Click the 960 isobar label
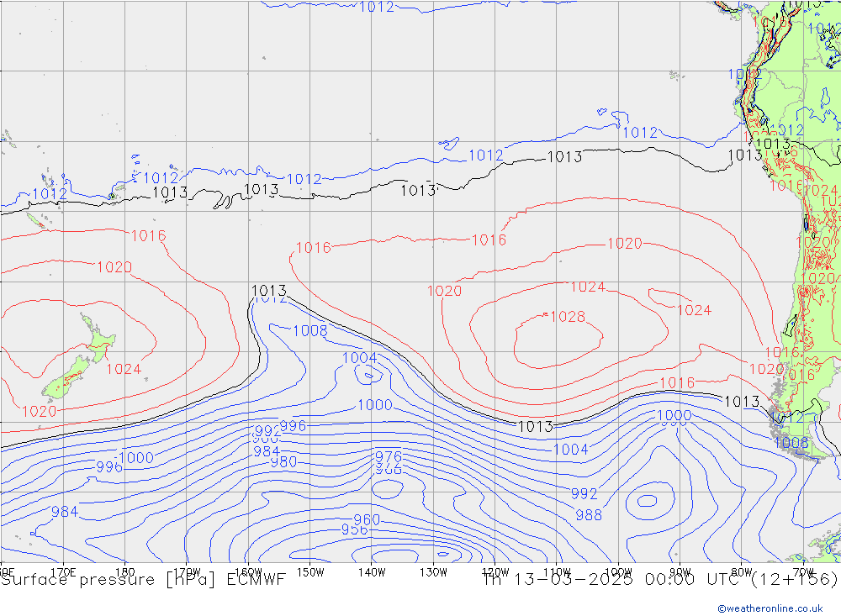Viewport: 841px width, 616px height. pyautogui.click(x=367, y=519)
